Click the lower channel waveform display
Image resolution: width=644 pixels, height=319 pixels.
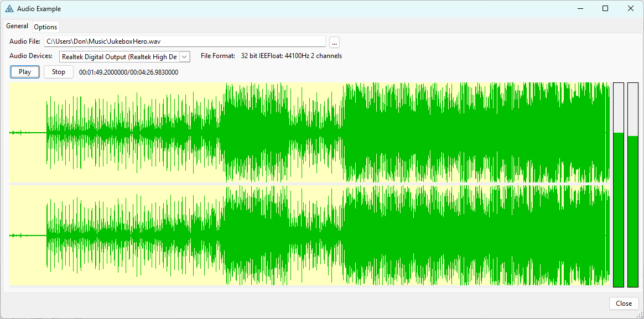pyautogui.click(x=310, y=236)
